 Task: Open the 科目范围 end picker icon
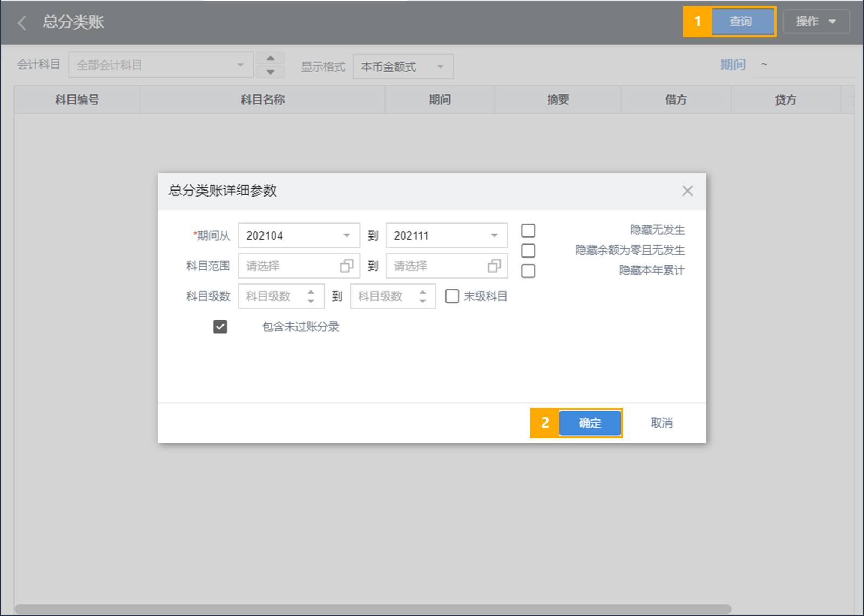pyautogui.click(x=494, y=266)
